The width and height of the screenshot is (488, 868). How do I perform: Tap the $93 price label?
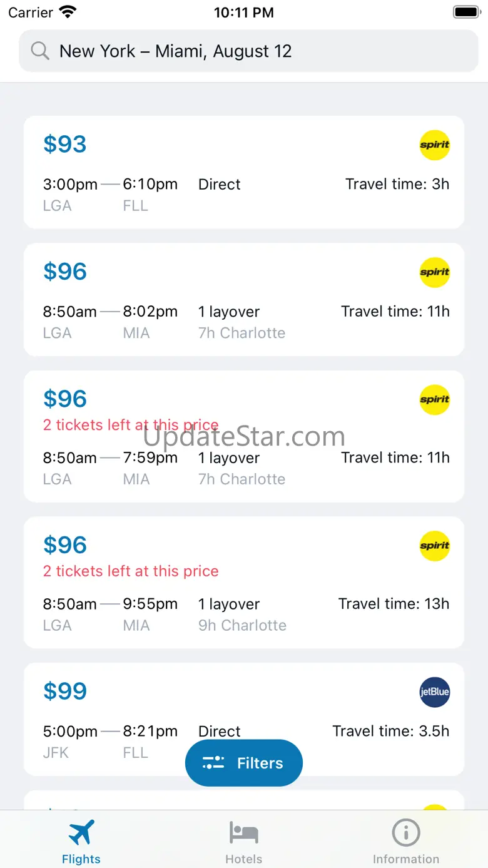tap(65, 145)
